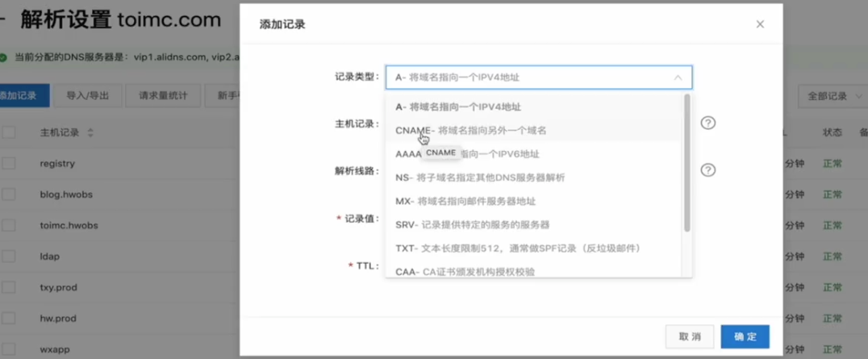Viewport: 868px width, 359px height.
Task: Open the 请求量统计 button
Action: tap(163, 96)
